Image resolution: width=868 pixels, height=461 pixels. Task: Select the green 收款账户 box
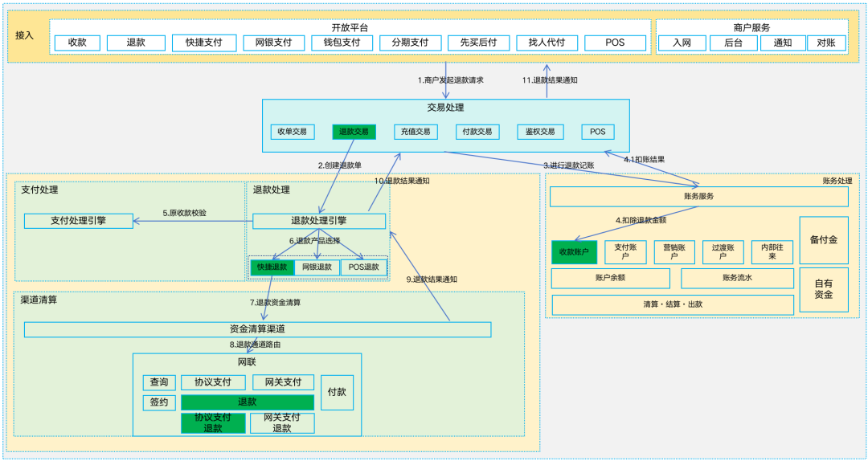(x=575, y=252)
